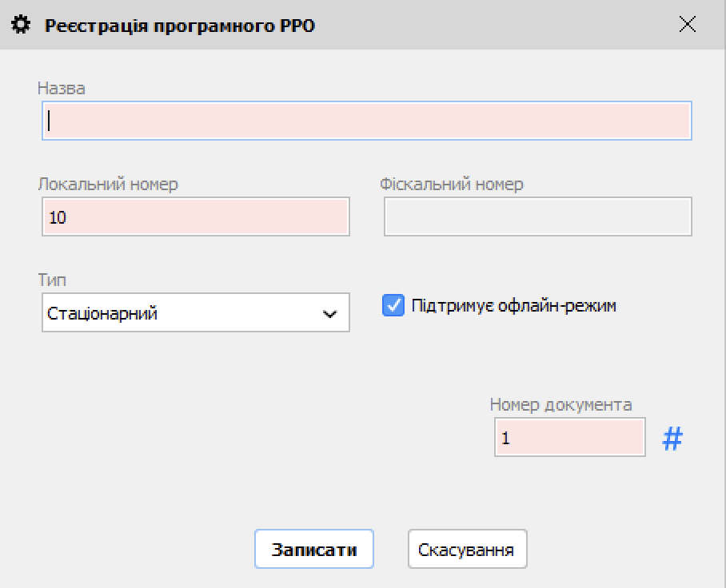726x588 pixels.
Task: Click the empty Фіскальний номер field
Action: [537, 217]
